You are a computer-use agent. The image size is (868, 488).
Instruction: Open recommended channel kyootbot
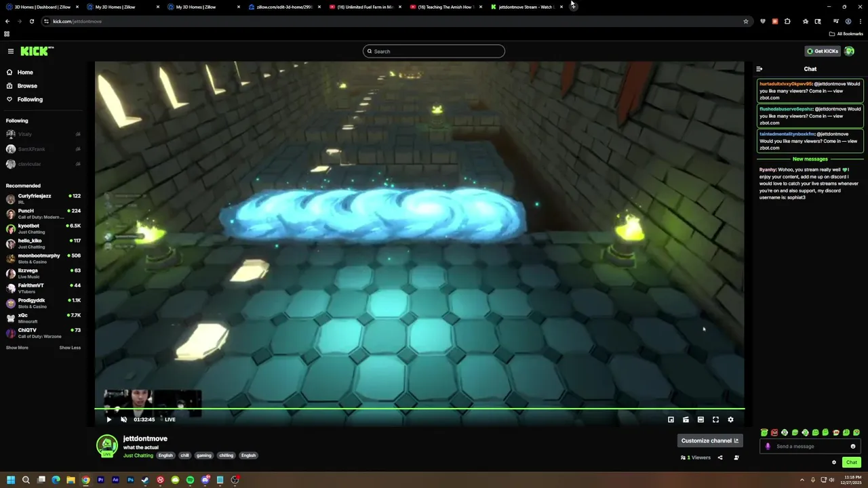coord(43,228)
